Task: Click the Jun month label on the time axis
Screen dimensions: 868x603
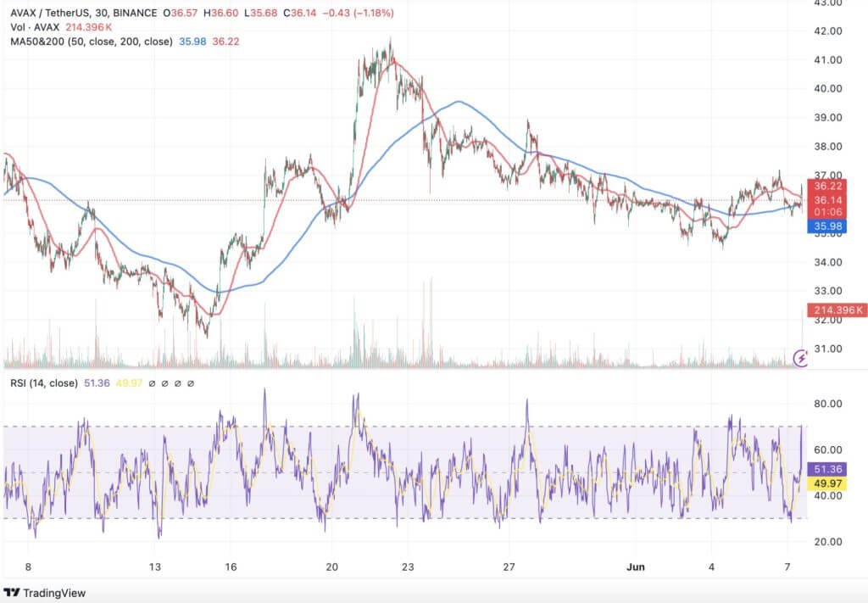Action: (636, 567)
